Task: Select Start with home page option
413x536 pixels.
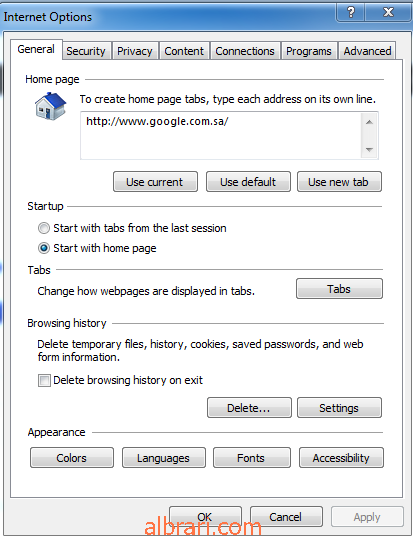Action: pyautogui.click(x=44, y=248)
